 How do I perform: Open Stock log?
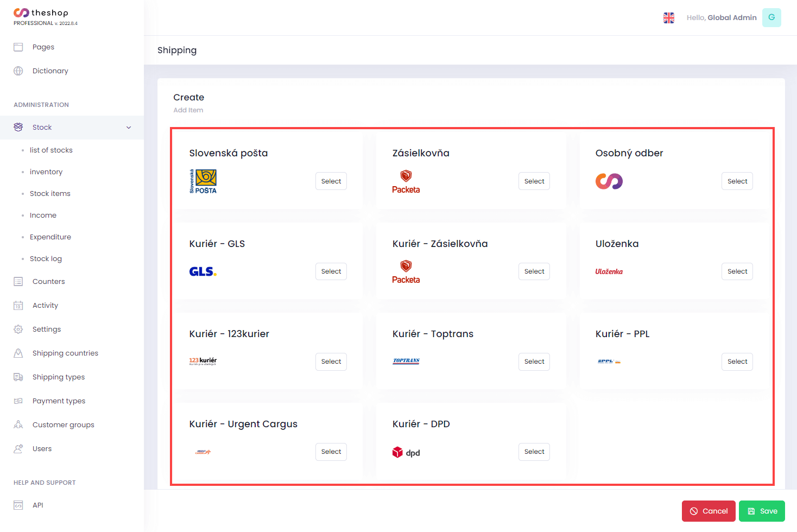tap(46, 259)
